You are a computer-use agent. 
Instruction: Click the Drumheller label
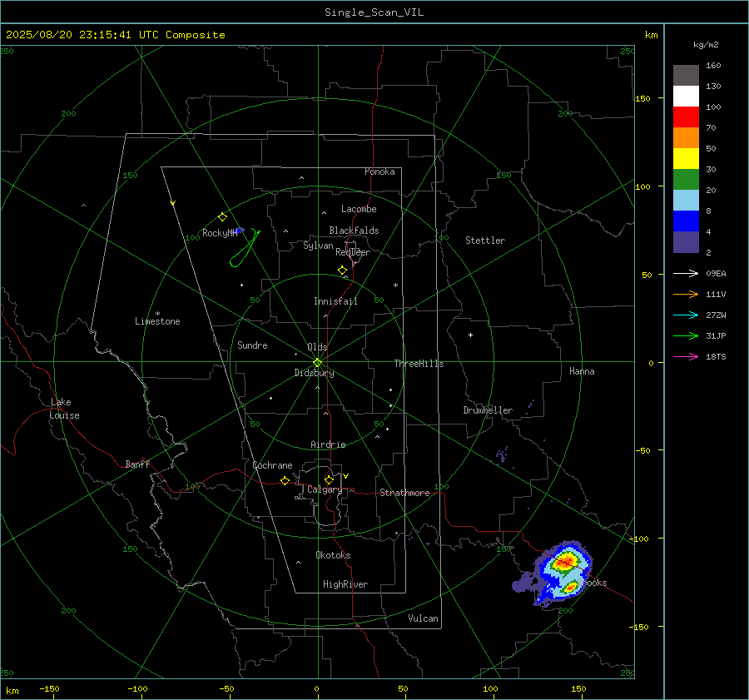pos(488,410)
